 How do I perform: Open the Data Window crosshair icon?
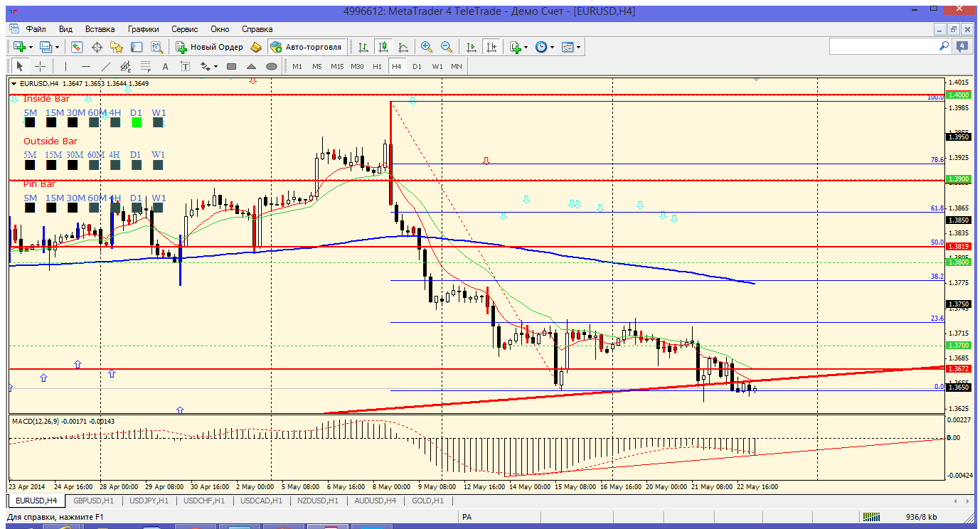(x=97, y=47)
